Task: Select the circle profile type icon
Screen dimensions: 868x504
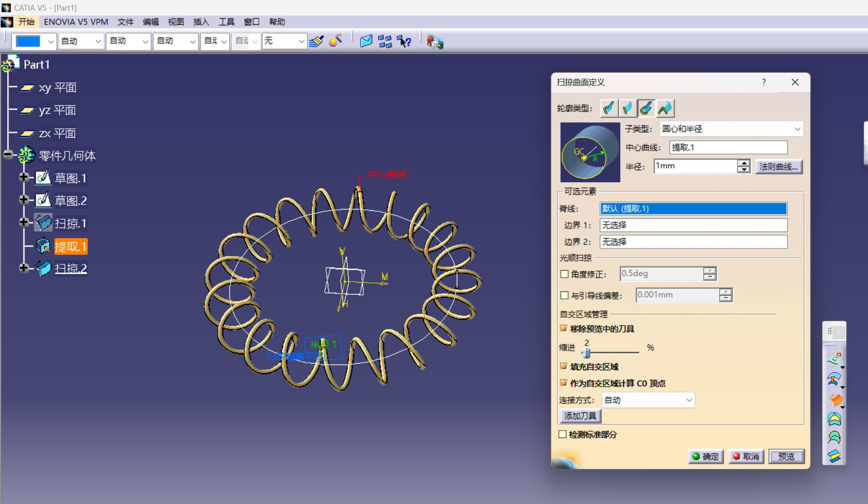Action: point(646,108)
